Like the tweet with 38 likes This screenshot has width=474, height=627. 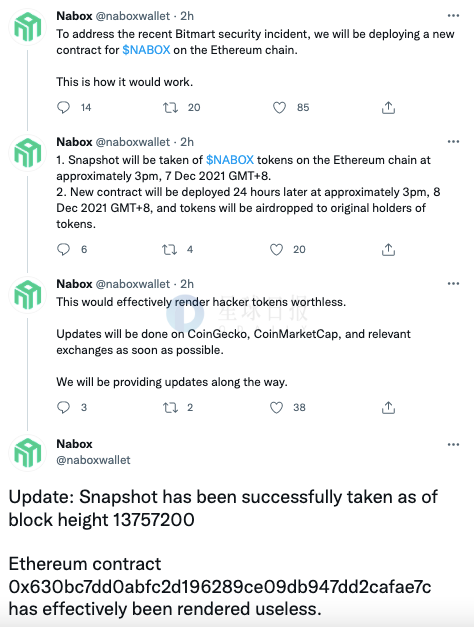click(276, 407)
